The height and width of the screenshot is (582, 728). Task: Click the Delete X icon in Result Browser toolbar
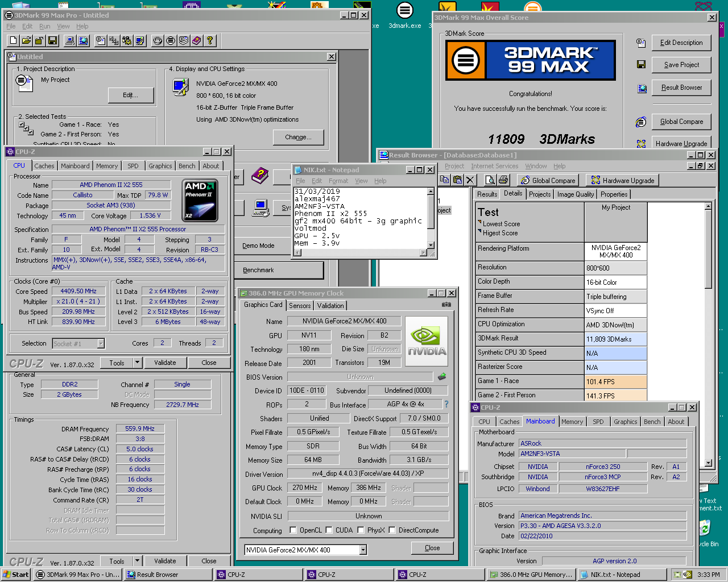[470, 180]
